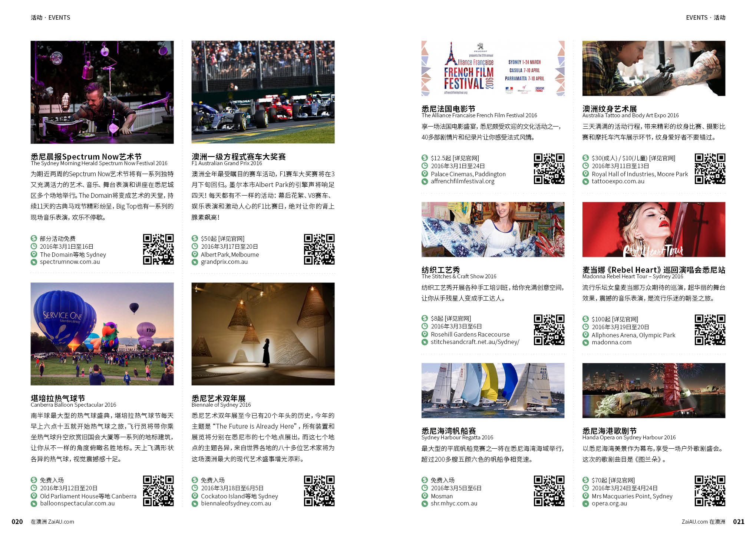
Task: Click the heading 悉尼法国电影节
Action: pyautogui.click(x=448, y=108)
